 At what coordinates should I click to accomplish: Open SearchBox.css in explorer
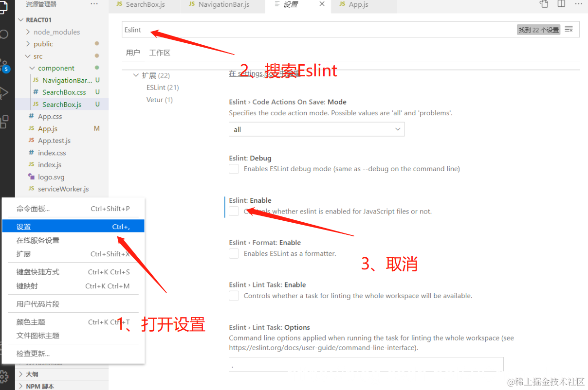(x=64, y=92)
